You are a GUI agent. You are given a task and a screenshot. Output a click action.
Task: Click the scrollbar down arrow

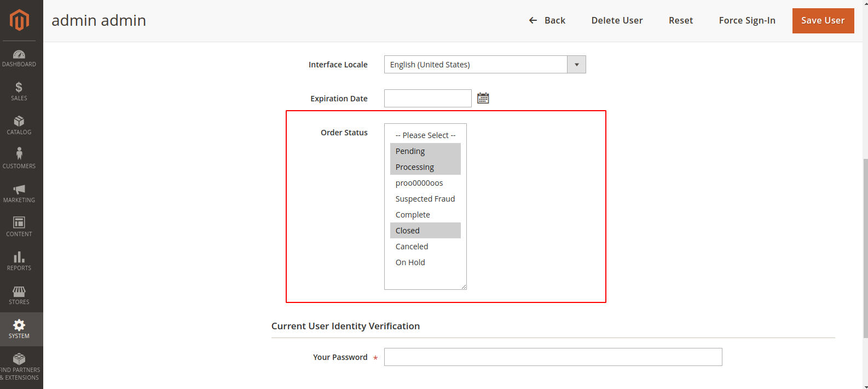pos(865,386)
